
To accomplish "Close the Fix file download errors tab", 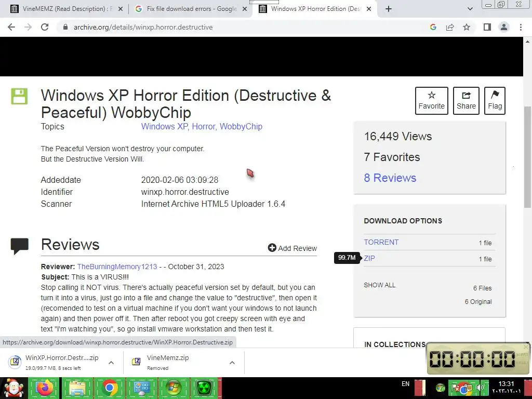I will point(245,9).
